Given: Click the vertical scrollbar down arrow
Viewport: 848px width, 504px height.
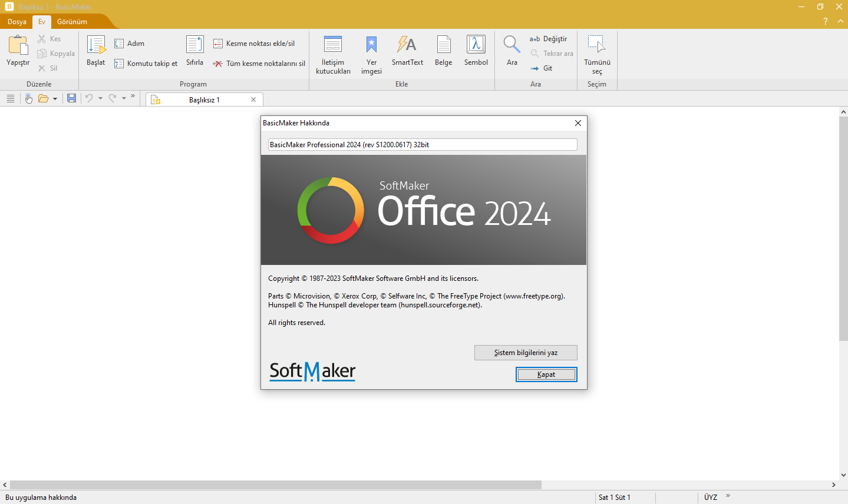Looking at the screenshot, I should click(x=843, y=475).
